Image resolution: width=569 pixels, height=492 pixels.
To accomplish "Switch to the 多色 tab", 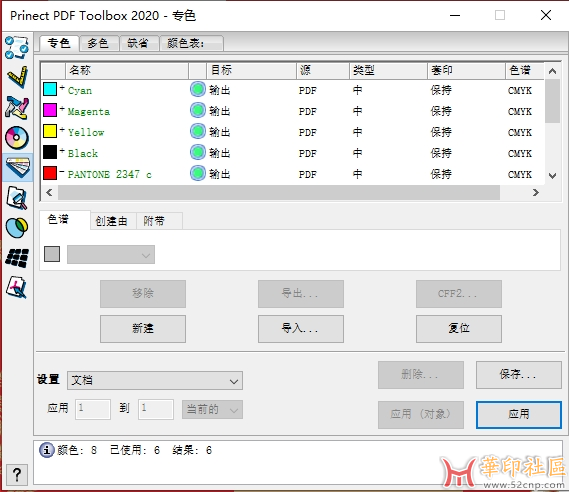I will click(x=99, y=44).
